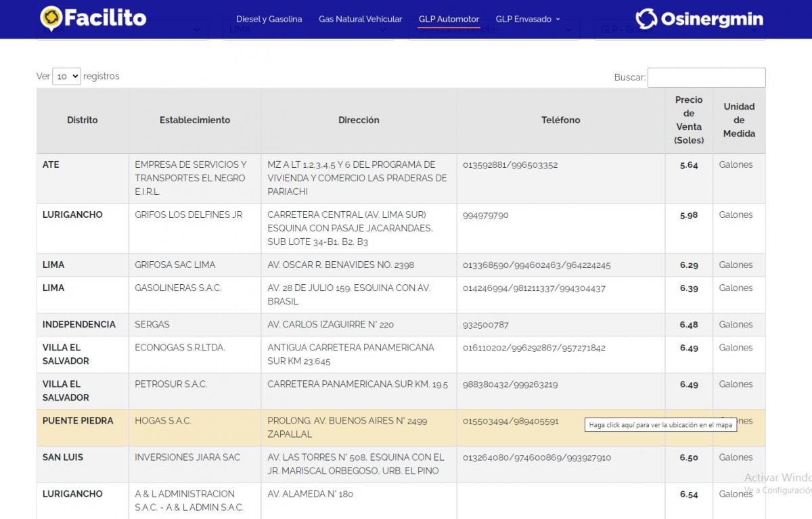Click address Av. Carlos Izaguirre N° 220

[x=330, y=325]
